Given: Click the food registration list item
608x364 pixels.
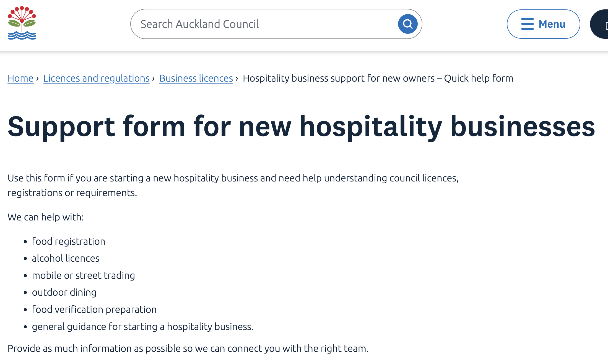Looking at the screenshot, I should click(69, 241).
